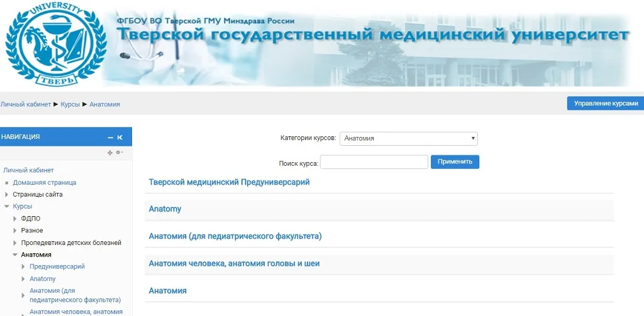Image resolution: width=644 pixels, height=316 pixels.
Task: Click the Управление курсами button
Action: tap(606, 104)
